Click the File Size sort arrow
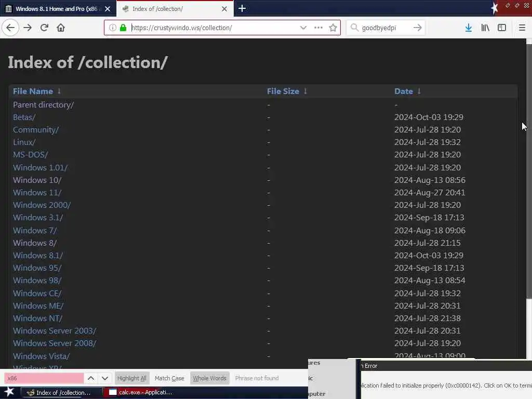 click(305, 91)
